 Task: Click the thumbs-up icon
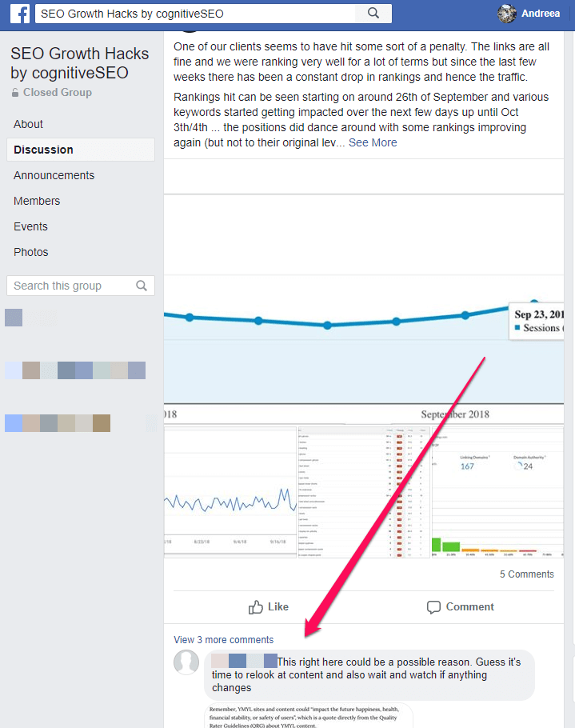(255, 607)
